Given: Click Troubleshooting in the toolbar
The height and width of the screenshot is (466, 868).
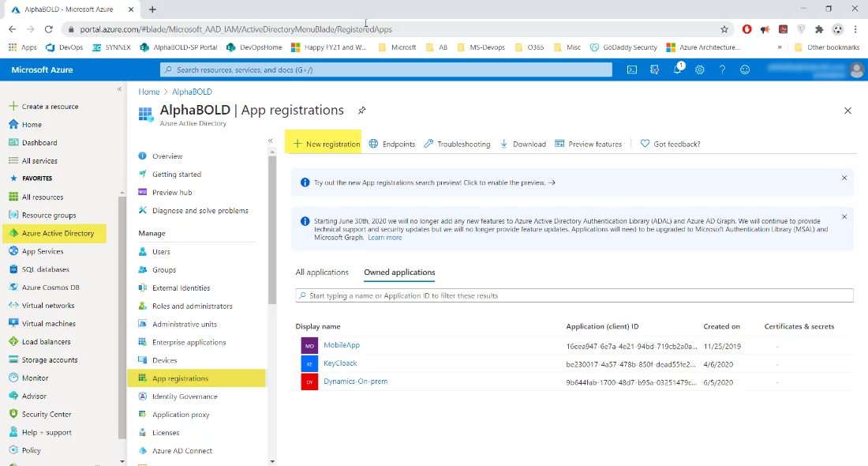Looking at the screenshot, I should pos(457,144).
